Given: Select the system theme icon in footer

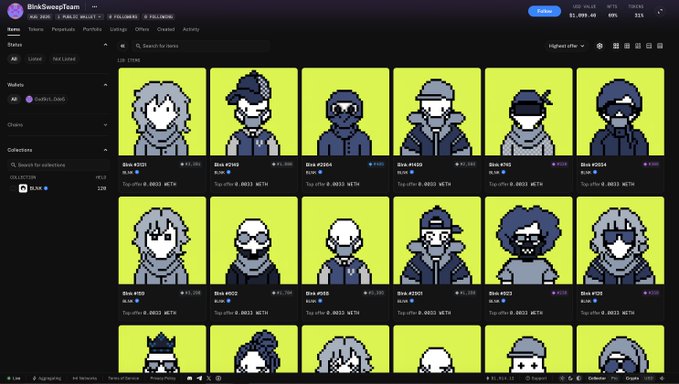Looking at the screenshot, I should (x=579, y=378).
